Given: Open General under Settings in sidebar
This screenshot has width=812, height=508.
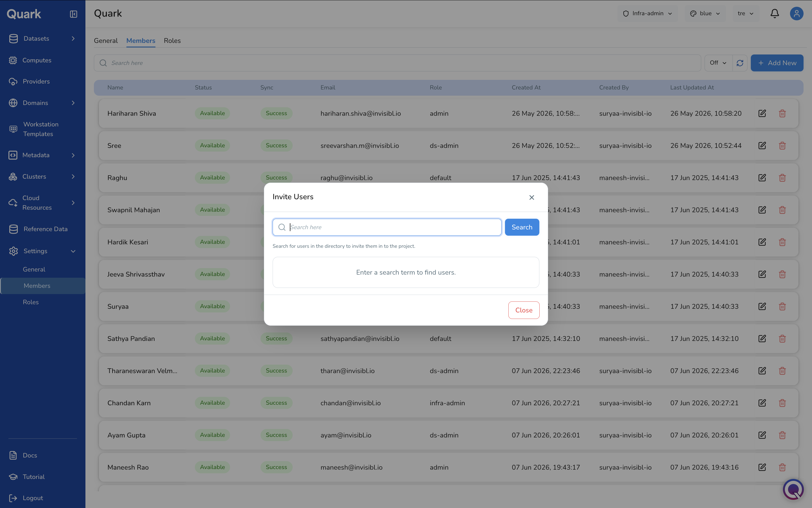Looking at the screenshot, I should pos(34,270).
